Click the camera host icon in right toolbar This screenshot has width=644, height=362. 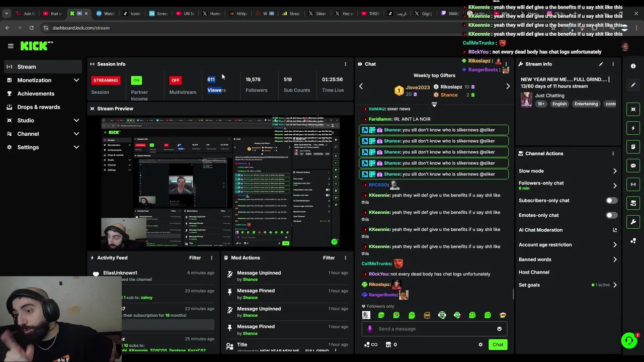[633, 203]
